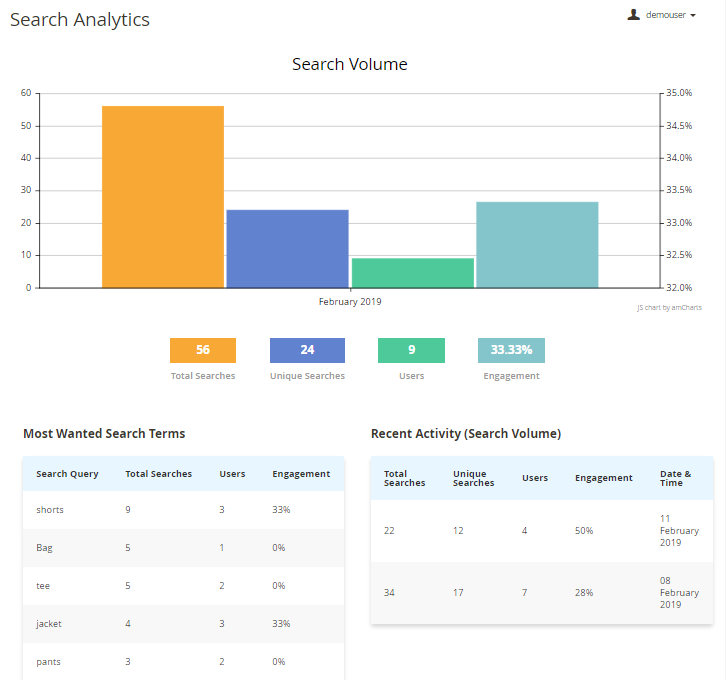
Task: Click the Date & Time column header
Action: click(x=674, y=478)
